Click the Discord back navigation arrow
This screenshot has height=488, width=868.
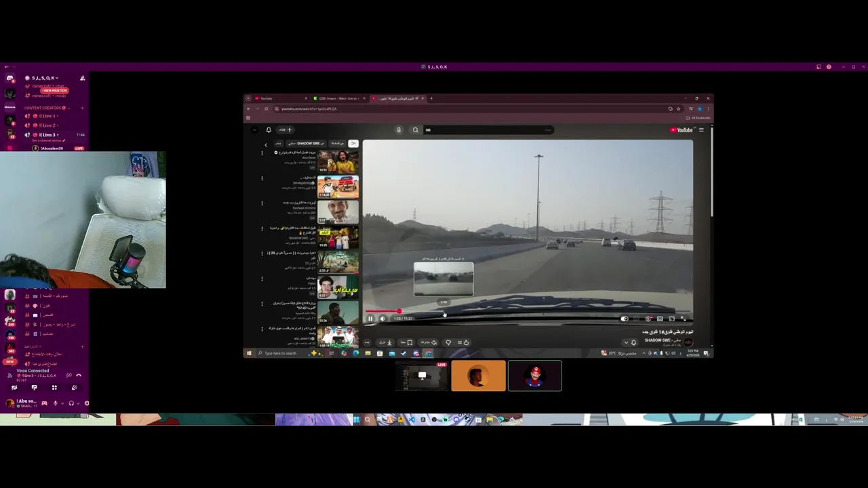pos(6,66)
